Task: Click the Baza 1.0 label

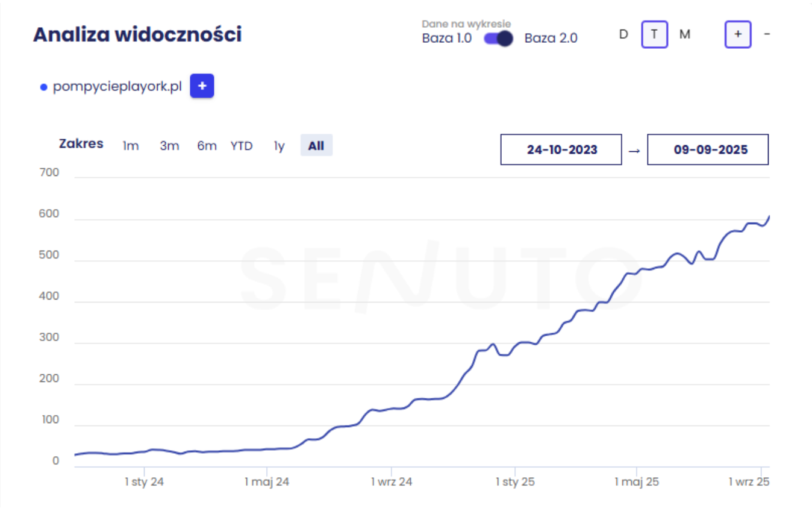Action: pyautogui.click(x=447, y=39)
